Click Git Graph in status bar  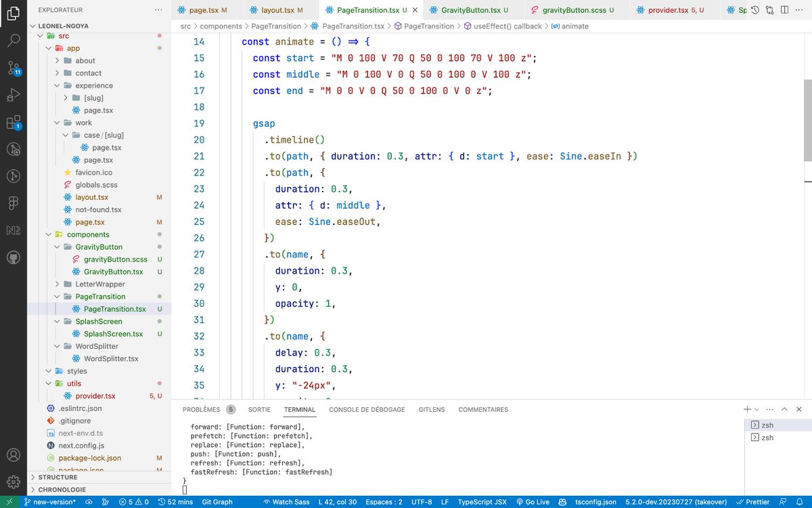point(217,502)
